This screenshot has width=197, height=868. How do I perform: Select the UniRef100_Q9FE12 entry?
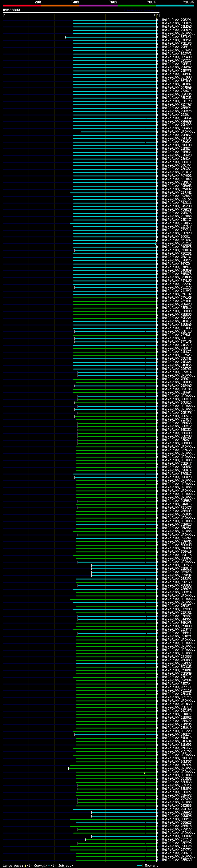(x=176, y=47)
